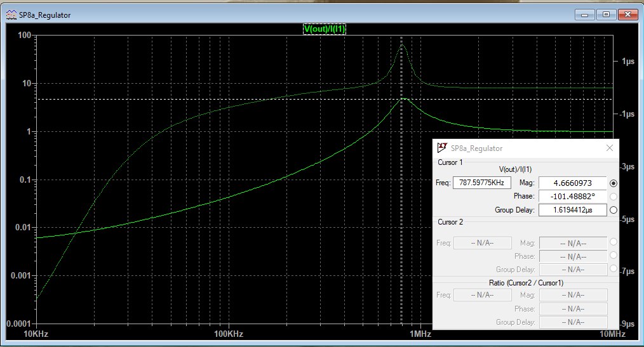This screenshot has width=644, height=347.
Task: Click the Cursor 1 Group Delay field 1.6194412µs
Action: pyautogui.click(x=572, y=210)
